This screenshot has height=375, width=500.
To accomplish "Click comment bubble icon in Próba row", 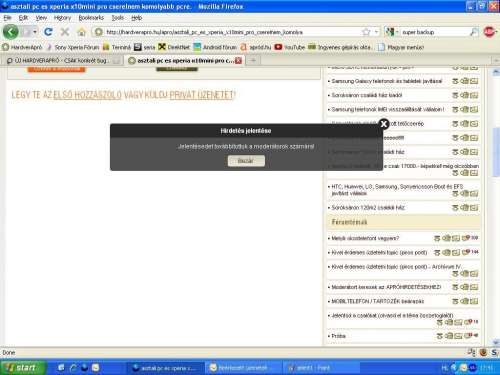I will (x=468, y=336).
